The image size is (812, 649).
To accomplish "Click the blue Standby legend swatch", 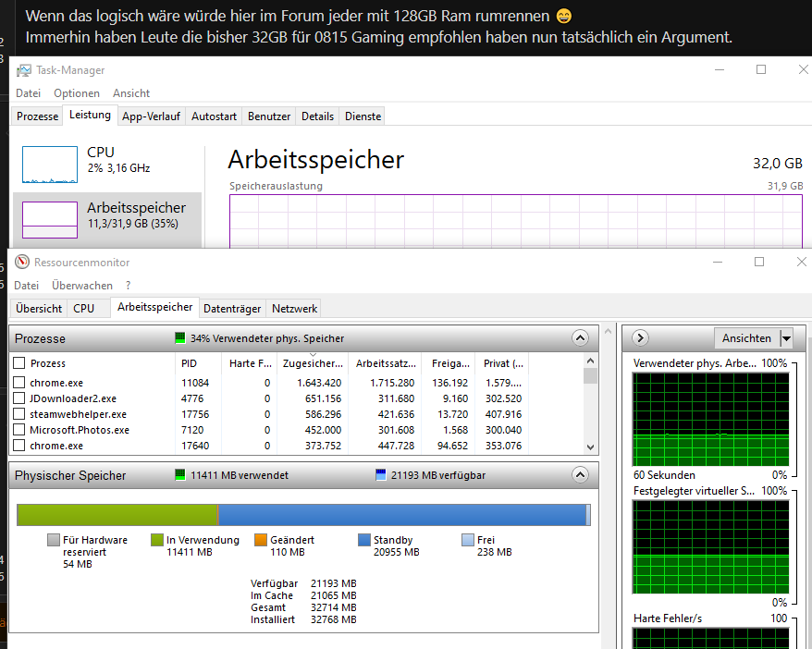I will 364,540.
